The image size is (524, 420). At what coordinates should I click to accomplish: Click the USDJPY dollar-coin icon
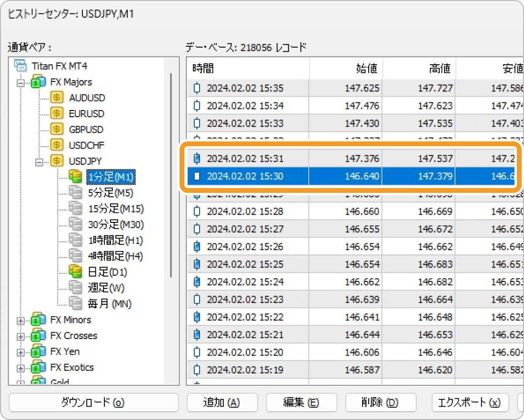click(x=57, y=161)
